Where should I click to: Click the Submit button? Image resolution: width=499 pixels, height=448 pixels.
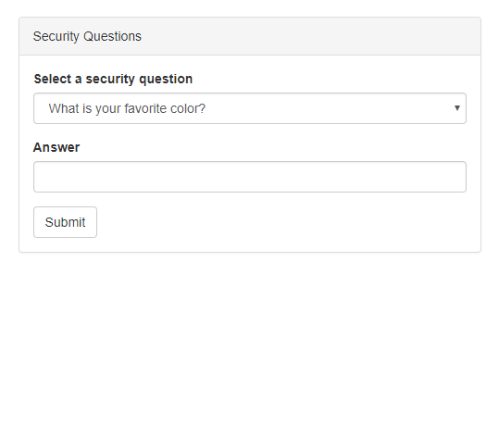click(65, 222)
